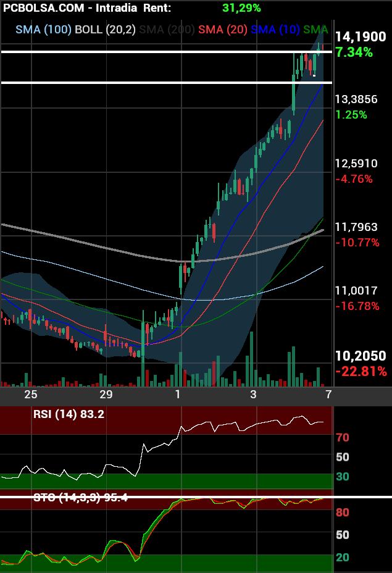Click the red SMA (20) legend label

click(223, 30)
